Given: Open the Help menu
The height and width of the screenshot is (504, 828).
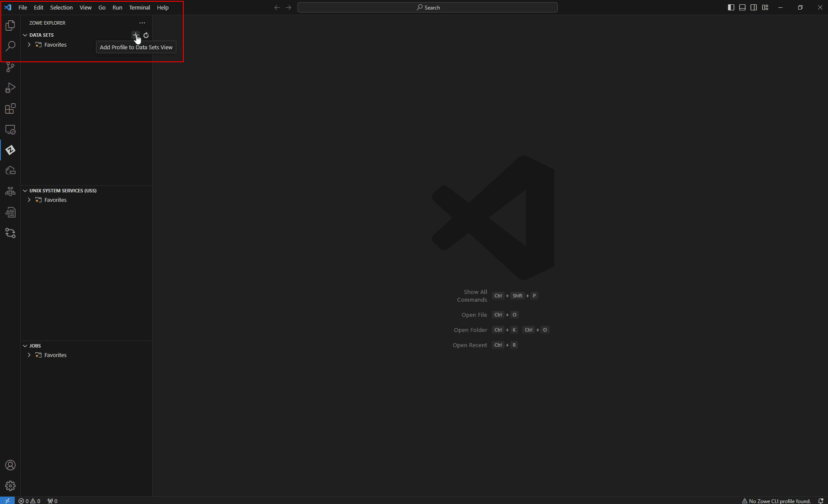Looking at the screenshot, I should (x=163, y=7).
